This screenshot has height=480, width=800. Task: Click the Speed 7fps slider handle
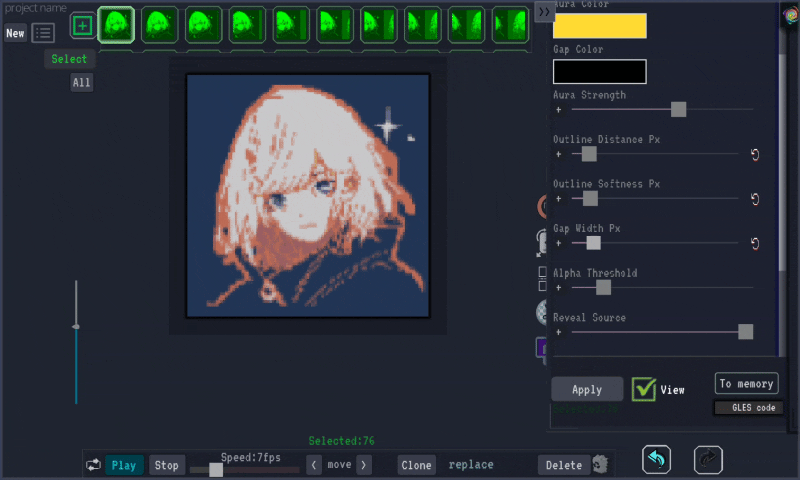(x=216, y=469)
